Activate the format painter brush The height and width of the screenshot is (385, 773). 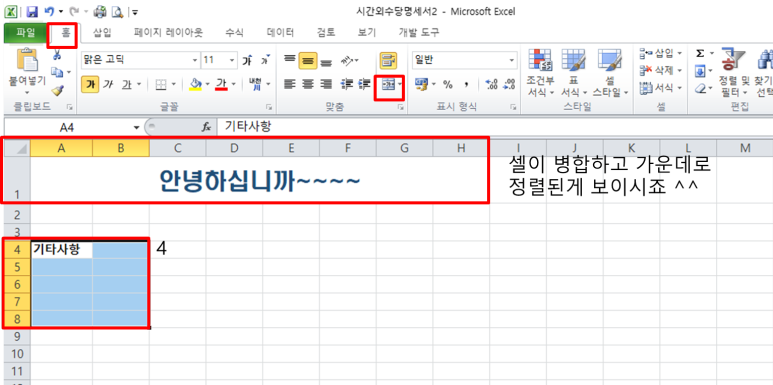pos(57,90)
